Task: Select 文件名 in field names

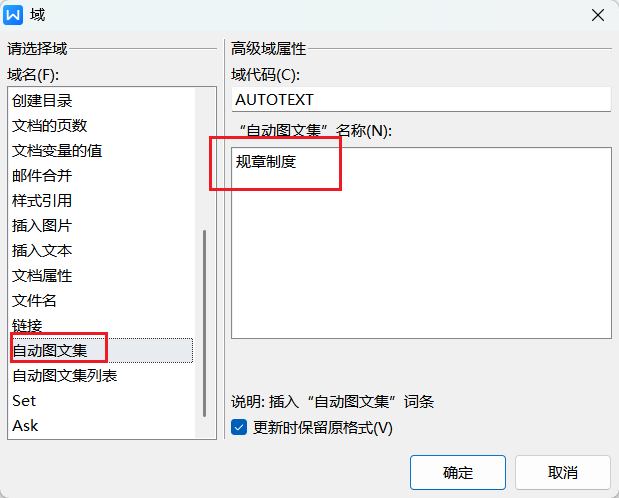Action: tap(35, 301)
